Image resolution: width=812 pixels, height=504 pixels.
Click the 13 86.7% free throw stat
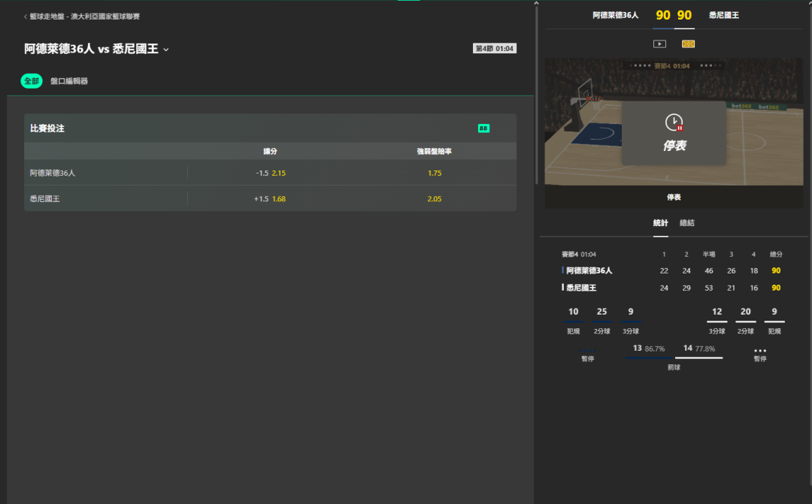[x=648, y=349]
